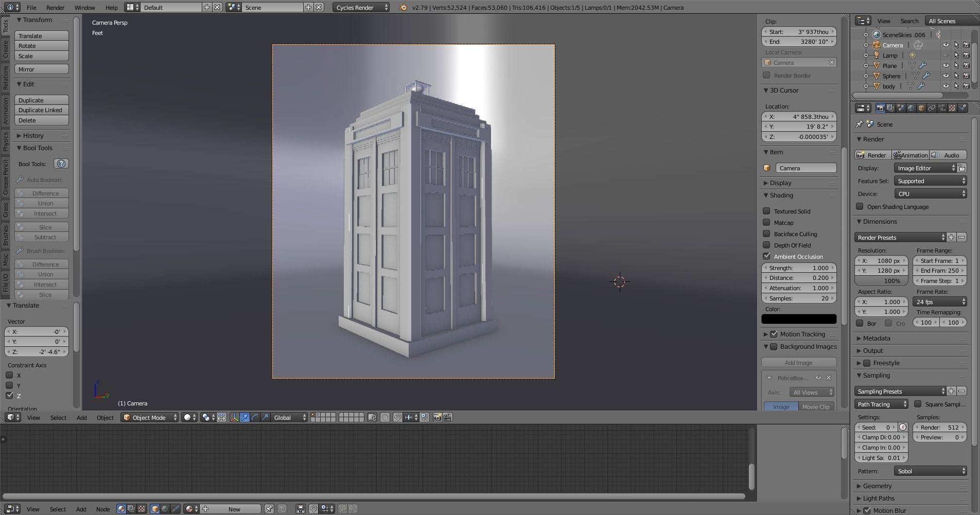Enable the Matcap checkbox
Image resolution: width=980 pixels, height=515 pixels.
[766, 222]
